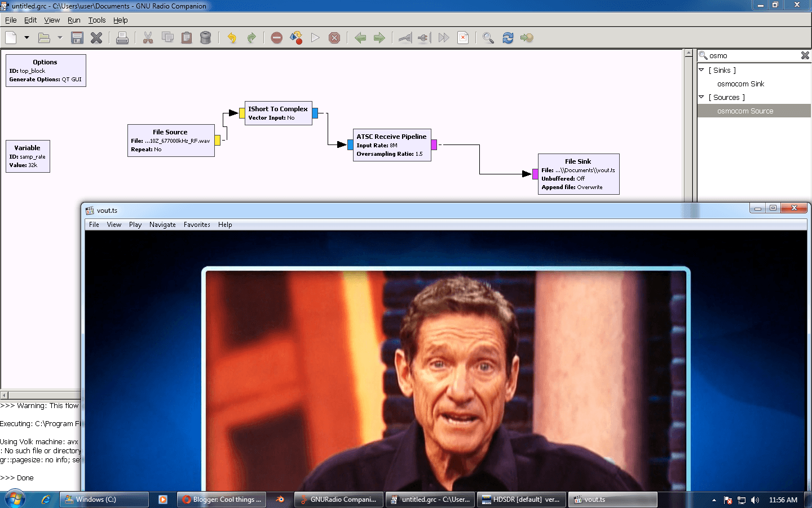
Task: Reload the block library
Action: pos(508,37)
